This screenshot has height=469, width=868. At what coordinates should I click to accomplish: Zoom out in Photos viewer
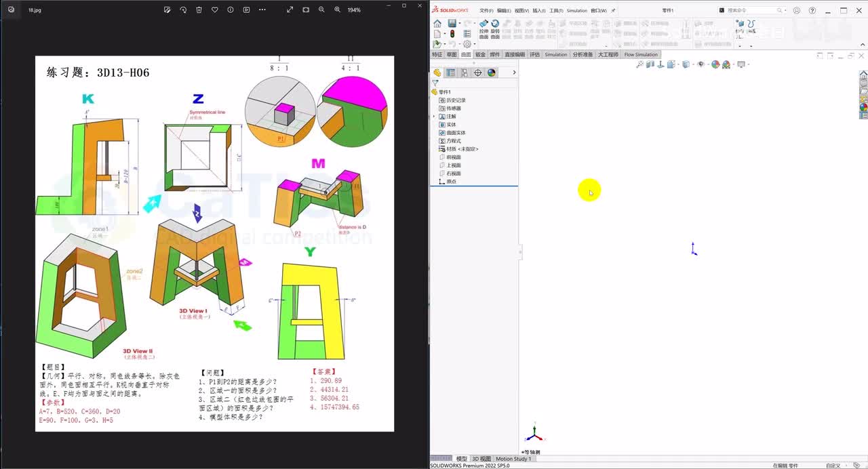click(321, 9)
